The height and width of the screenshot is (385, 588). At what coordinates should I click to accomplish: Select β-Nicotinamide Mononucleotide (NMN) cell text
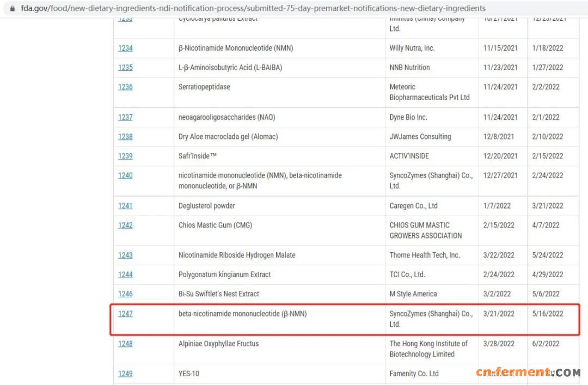(236, 48)
